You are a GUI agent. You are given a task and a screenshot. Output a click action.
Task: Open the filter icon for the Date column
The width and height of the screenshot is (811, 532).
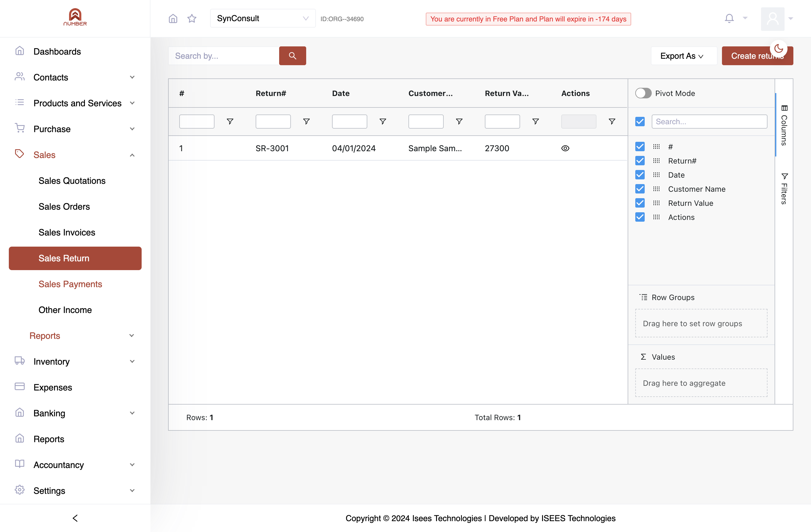[383, 122]
